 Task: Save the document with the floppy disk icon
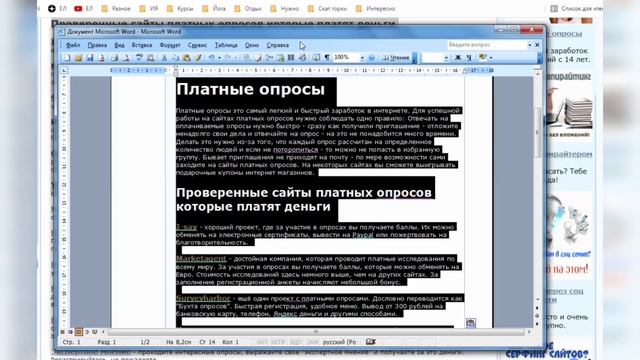click(x=89, y=58)
